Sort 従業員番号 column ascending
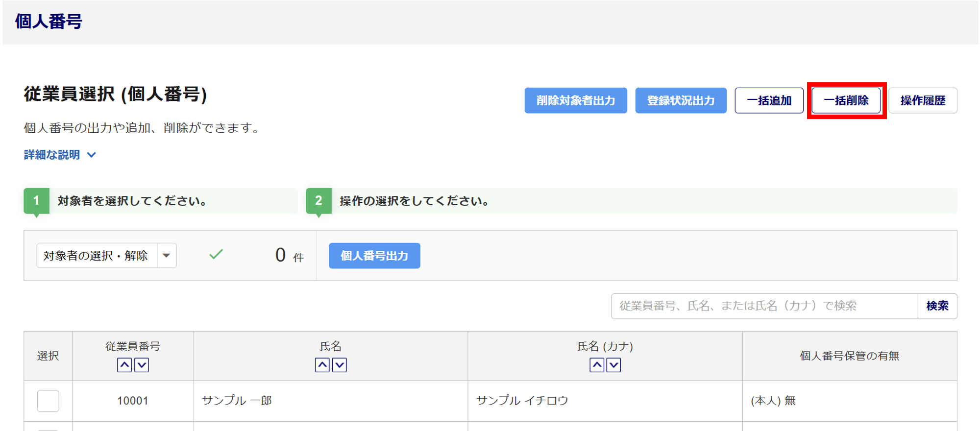The width and height of the screenshot is (980, 431). tap(124, 365)
